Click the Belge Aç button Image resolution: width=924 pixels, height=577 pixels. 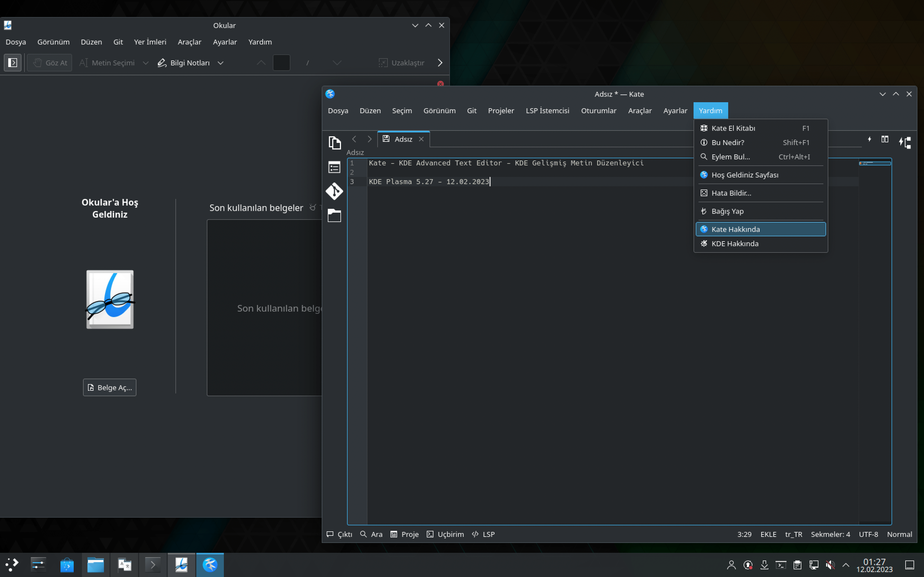click(109, 387)
